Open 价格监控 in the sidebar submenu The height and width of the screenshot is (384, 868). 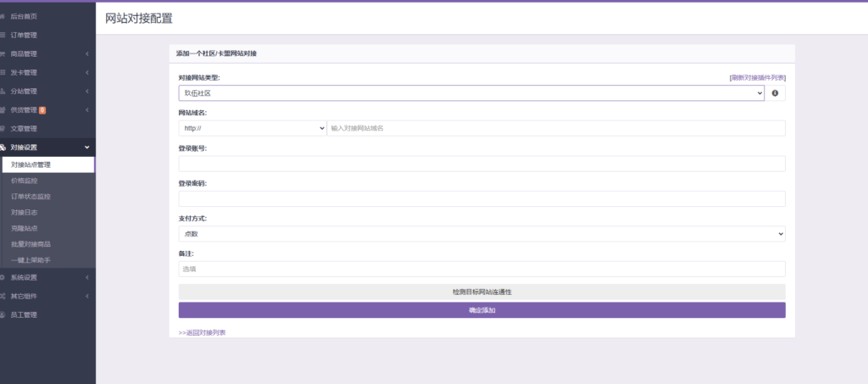click(25, 181)
